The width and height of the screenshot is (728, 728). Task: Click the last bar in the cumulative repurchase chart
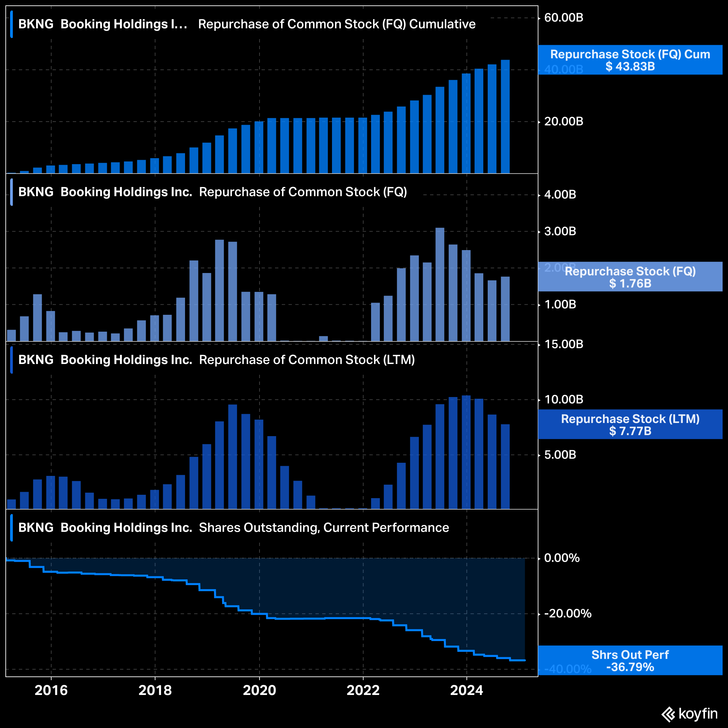click(505, 117)
